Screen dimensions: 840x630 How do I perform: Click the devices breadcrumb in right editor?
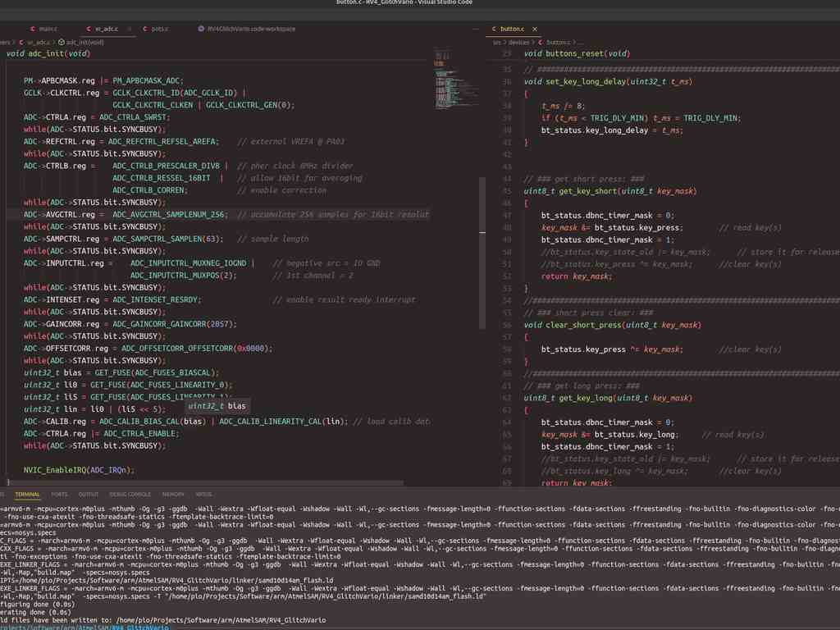518,42
